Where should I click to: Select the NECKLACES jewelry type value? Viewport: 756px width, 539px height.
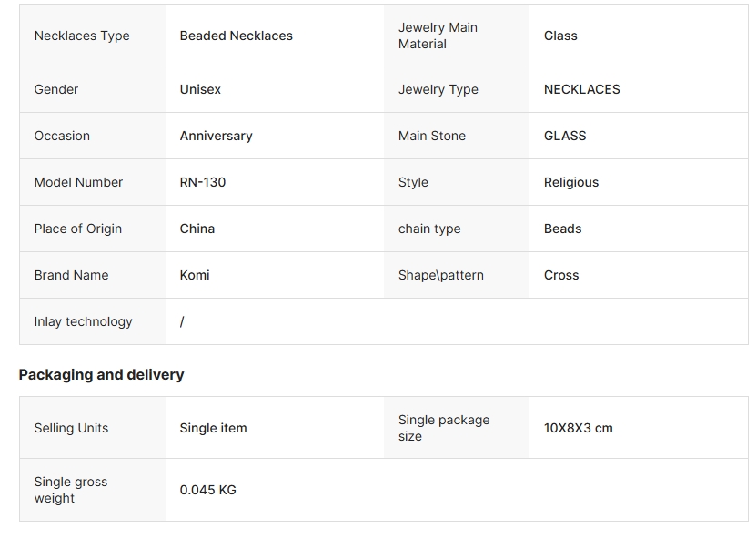pyautogui.click(x=581, y=89)
